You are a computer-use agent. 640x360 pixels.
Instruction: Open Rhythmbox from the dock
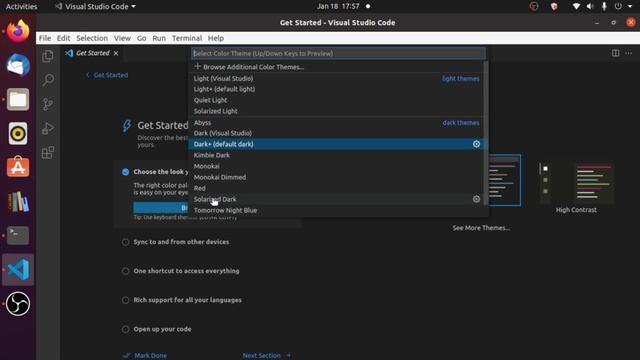point(18,133)
